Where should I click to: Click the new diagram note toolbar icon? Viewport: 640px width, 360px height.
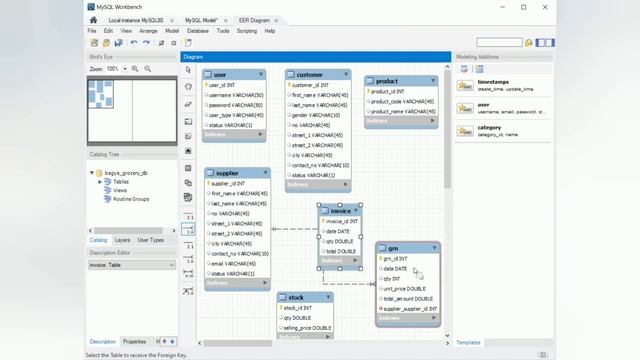click(188, 43)
